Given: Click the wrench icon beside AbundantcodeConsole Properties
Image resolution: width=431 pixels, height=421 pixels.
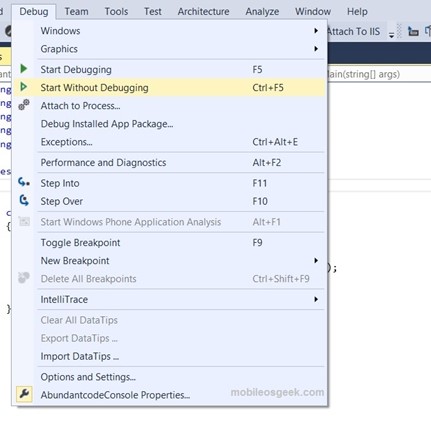Looking at the screenshot, I should click(x=24, y=394).
